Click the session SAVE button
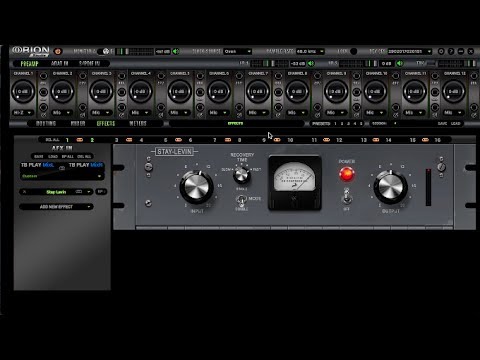The height and width of the screenshot is (360, 480). tap(442, 123)
